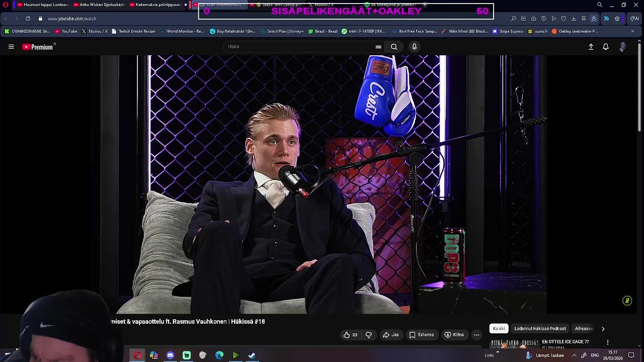Reload the page with the refresh button
The width and height of the screenshot is (644, 362).
click(x=28, y=19)
